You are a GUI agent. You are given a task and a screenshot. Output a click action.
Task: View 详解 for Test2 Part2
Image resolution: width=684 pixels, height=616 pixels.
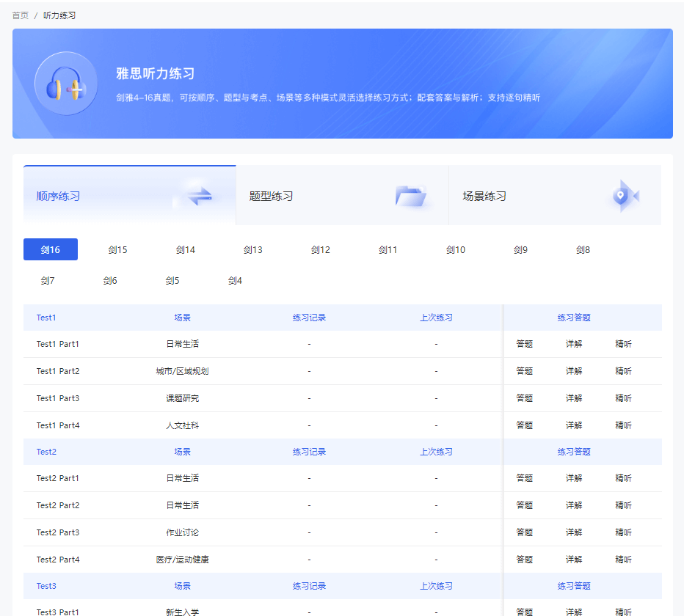574,505
